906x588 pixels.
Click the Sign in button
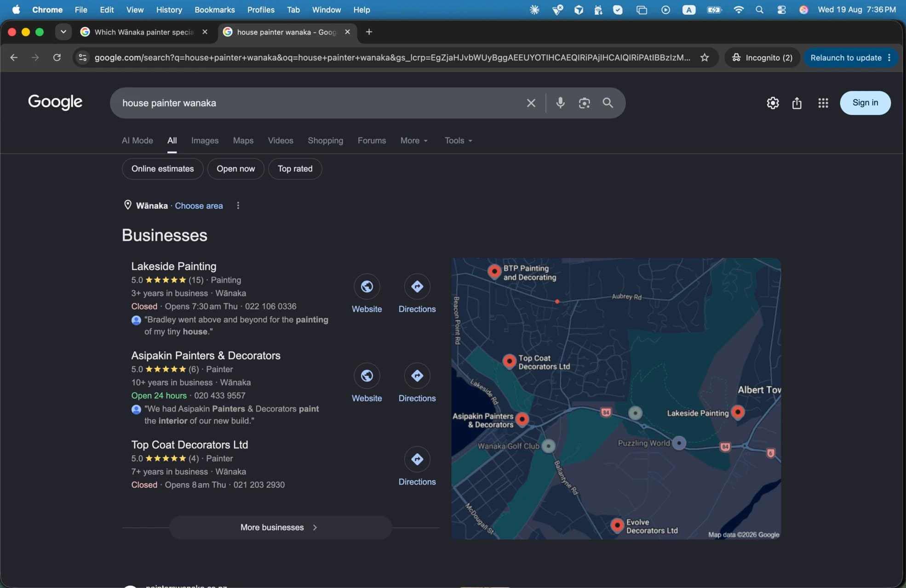[x=865, y=103]
